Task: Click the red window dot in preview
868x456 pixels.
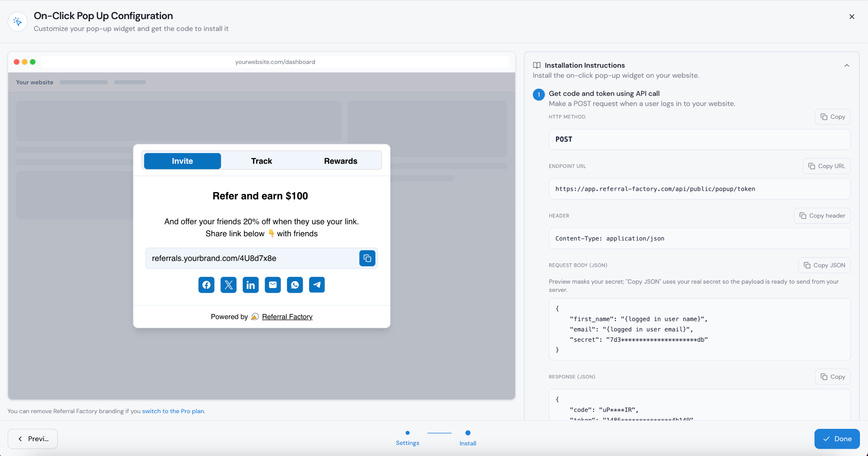Action: click(x=17, y=62)
